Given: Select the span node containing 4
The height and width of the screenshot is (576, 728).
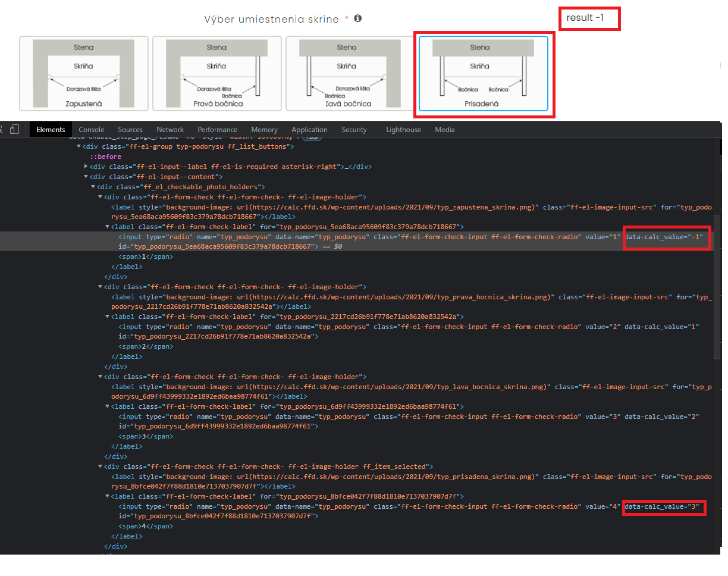Looking at the screenshot, I should [x=146, y=526].
